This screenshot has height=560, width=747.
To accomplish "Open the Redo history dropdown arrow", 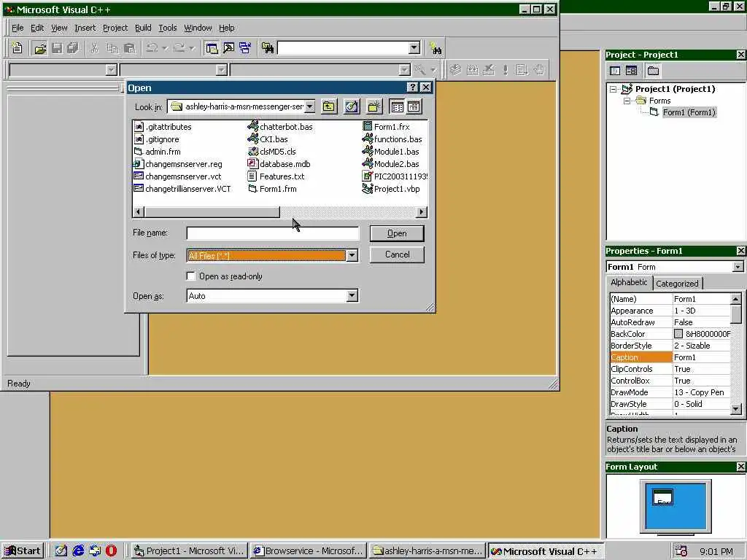I will pos(192,48).
